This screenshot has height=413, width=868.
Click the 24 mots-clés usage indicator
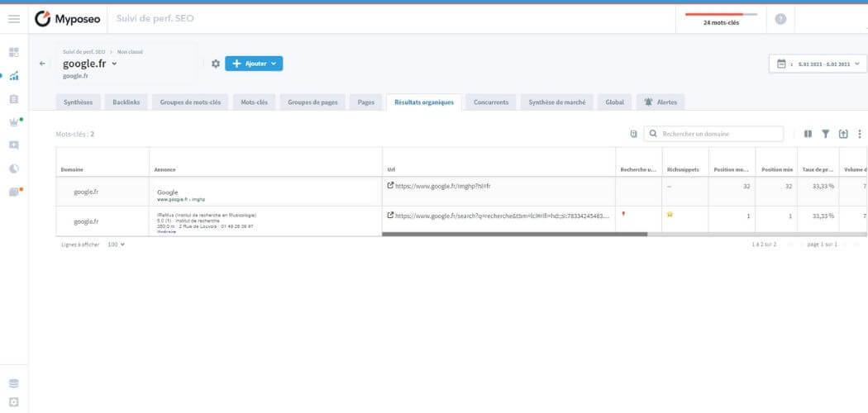(721, 19)
